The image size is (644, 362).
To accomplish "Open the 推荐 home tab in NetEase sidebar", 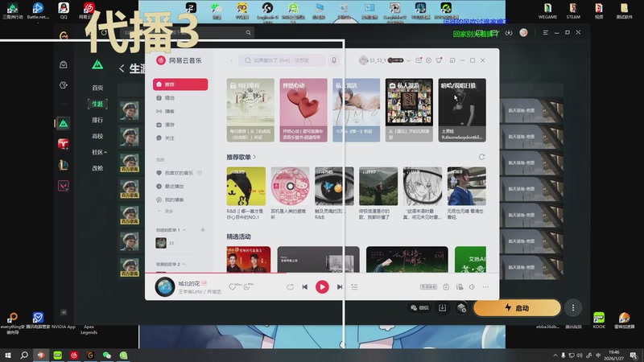I will click(180, 84).
